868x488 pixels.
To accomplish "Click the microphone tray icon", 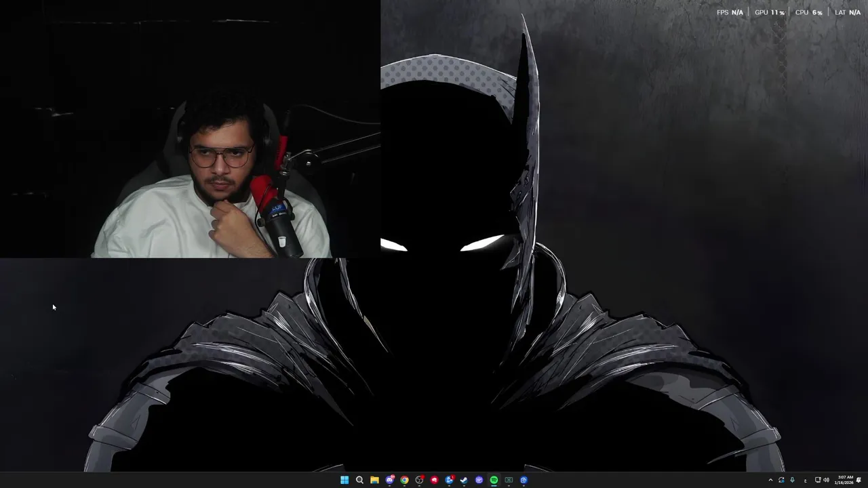I will coord(792,480).
